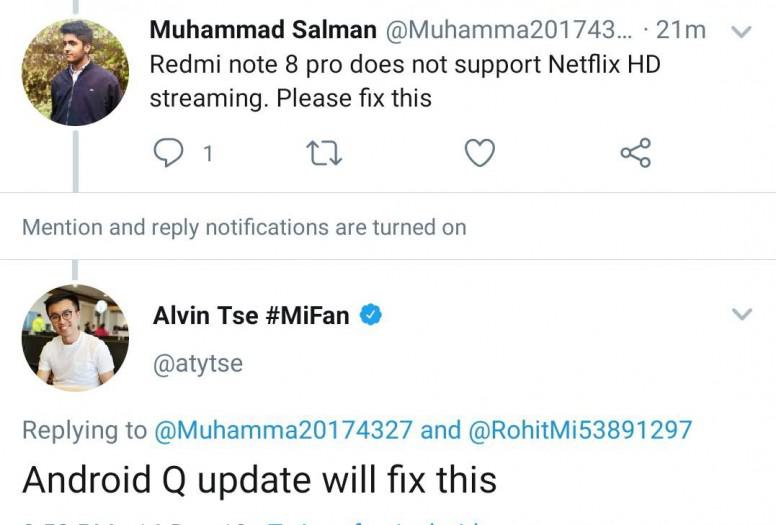Expand options chevron on Muhammad Salman's tweet
Viewport: 776px width, 525px height.
click(x=741, y=32)
